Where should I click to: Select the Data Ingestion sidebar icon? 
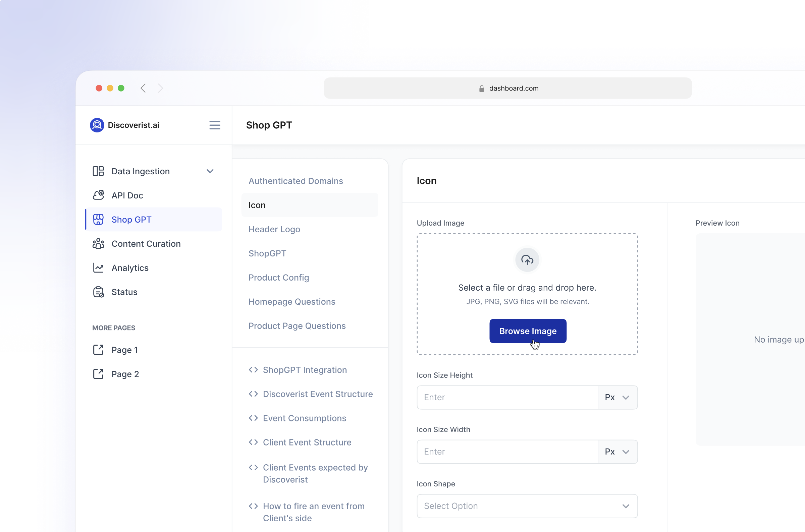click(x=98, y=171)
